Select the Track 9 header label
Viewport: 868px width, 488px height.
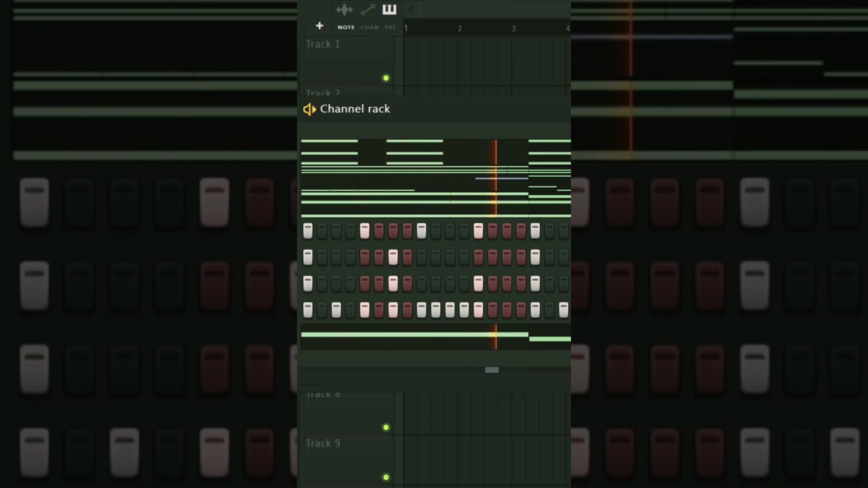pos(323,443)
